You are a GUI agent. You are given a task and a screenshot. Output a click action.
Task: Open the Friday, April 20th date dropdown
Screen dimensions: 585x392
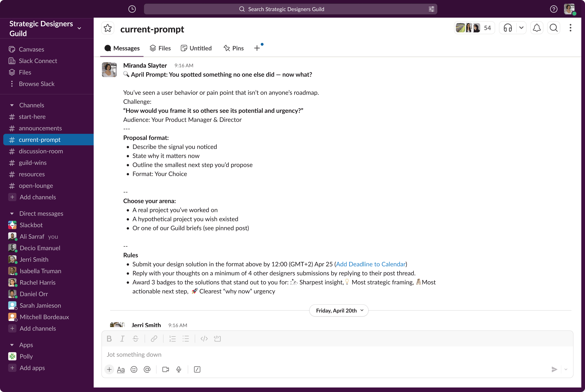click(339, 311)
